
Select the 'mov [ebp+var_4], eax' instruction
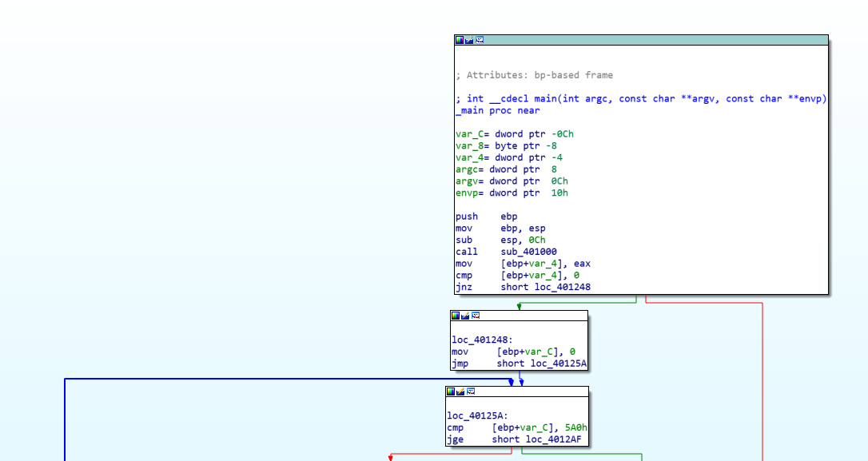pyautogui.click(x=524, y=264)
